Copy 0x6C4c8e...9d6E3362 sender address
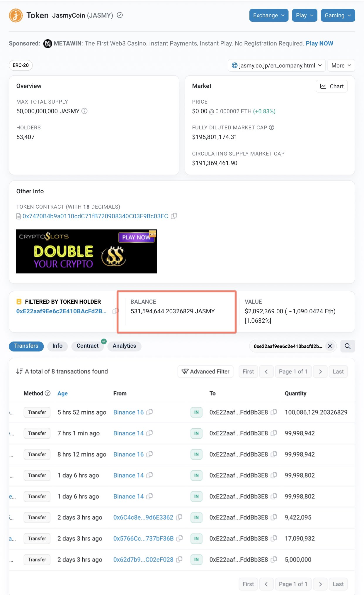 (x=179, y=517)
